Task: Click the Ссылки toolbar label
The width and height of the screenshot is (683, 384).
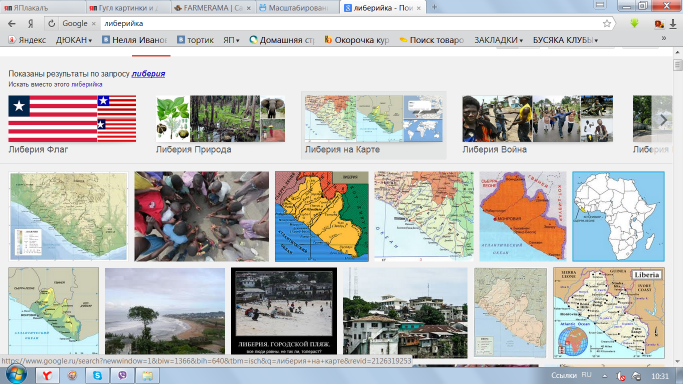Action: click(x=564, y=375)
